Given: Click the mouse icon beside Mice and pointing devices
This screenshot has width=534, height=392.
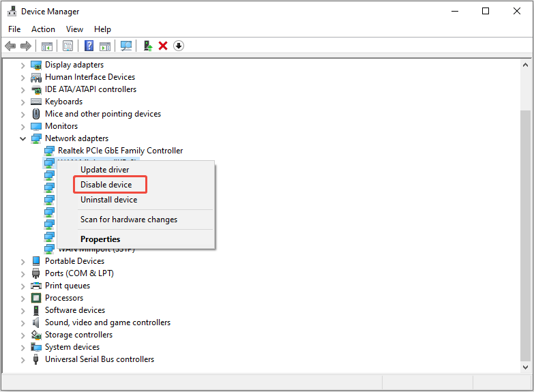Looking at the screenshot, I should tap(36, 114).
